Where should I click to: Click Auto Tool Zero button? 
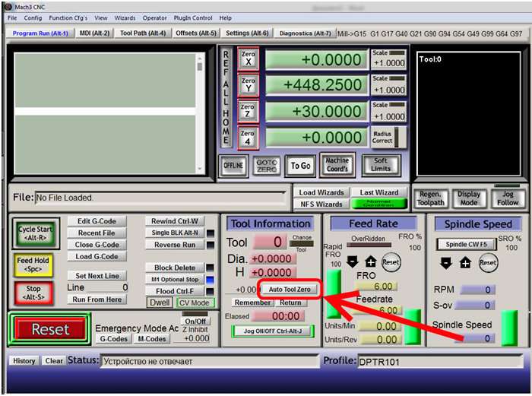[x=290, y=290]
